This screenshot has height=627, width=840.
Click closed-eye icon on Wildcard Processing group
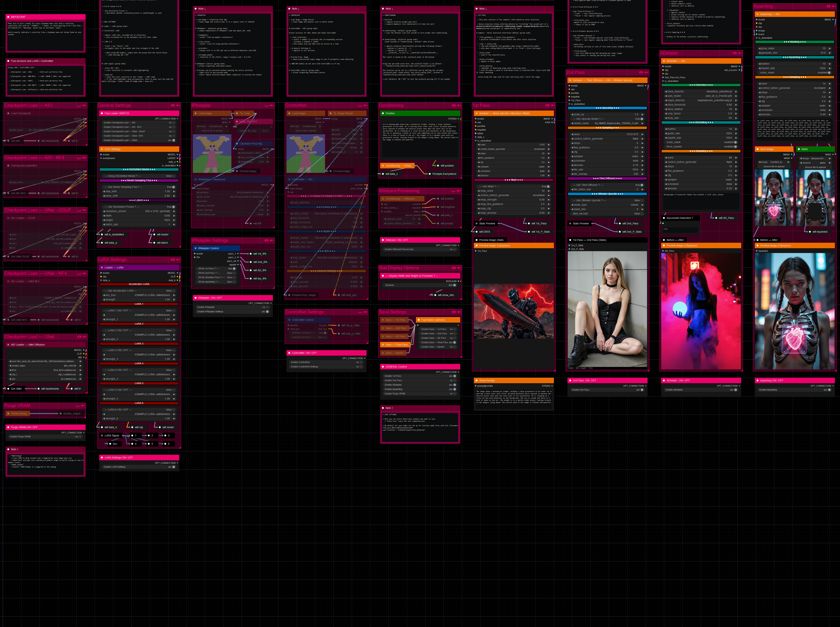pos(454,191)
